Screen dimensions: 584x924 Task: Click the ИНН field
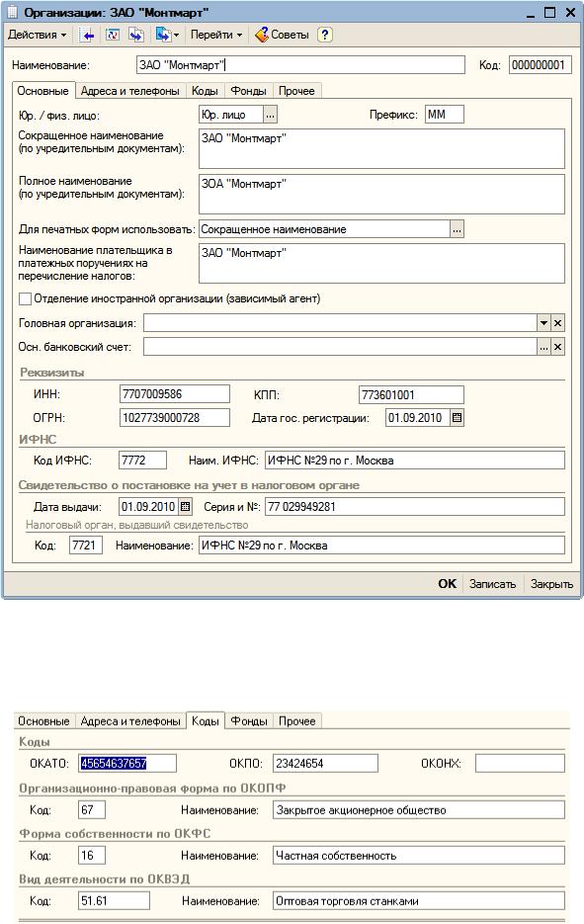(x=175, y=394)
